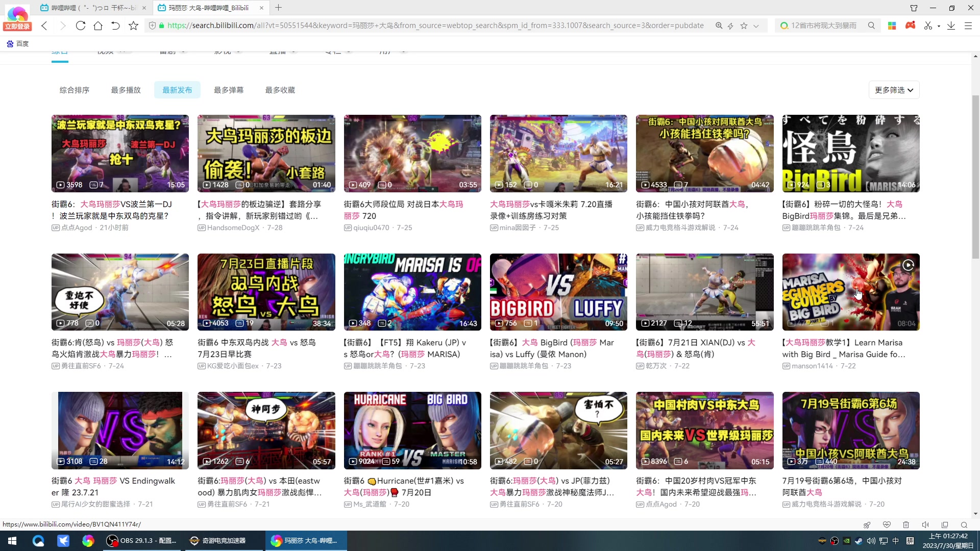Click the zoom magnifier in address bar
Image resolution: width=980 pixels, height=551 pixels.
coord(719,26)
